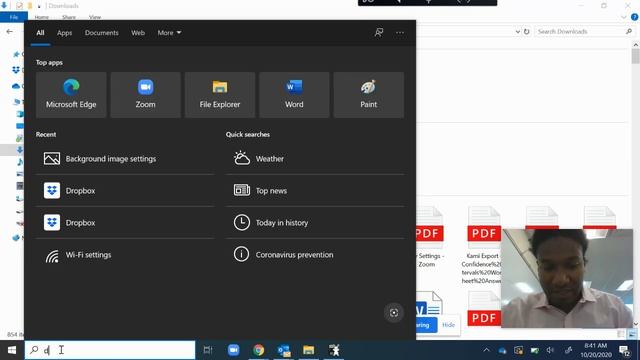640x360 pixels.
Task: Expand the File Explorer ribbon chevron
Action: 624,17
